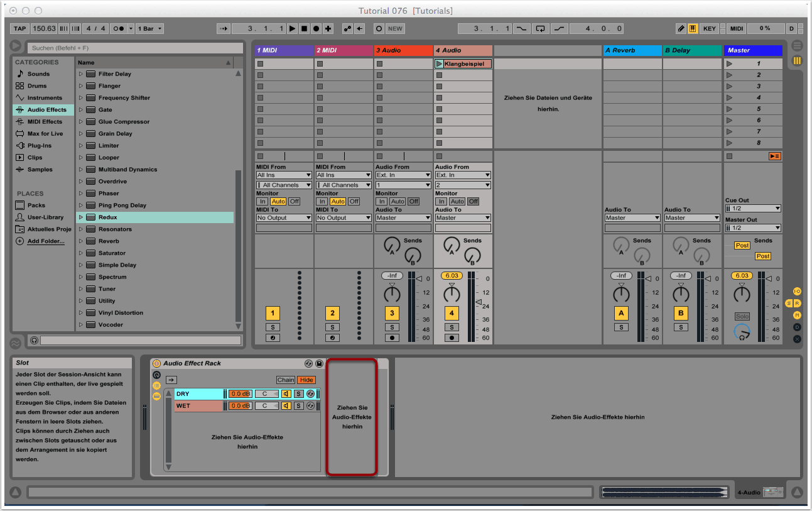Viewport: 812px width, 511px height.
Task: Launch the Klangbeispiel clip
Action: click(x=439, y=64)
